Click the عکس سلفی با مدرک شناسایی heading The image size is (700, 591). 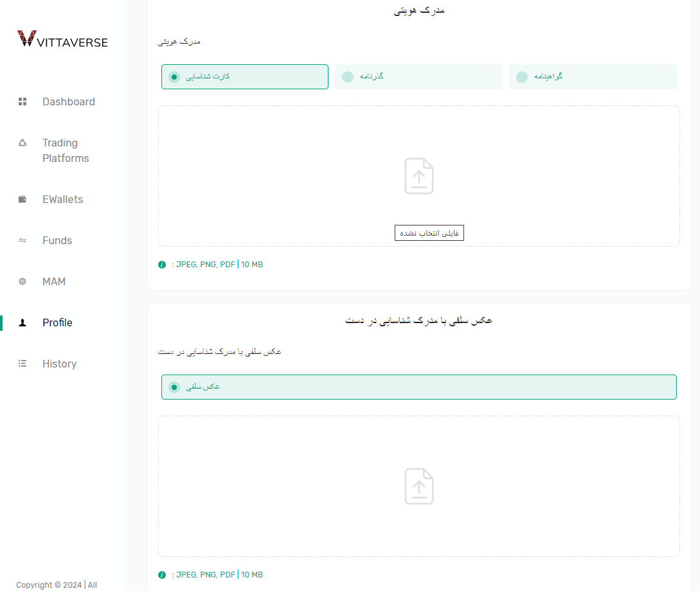point(418,321)
